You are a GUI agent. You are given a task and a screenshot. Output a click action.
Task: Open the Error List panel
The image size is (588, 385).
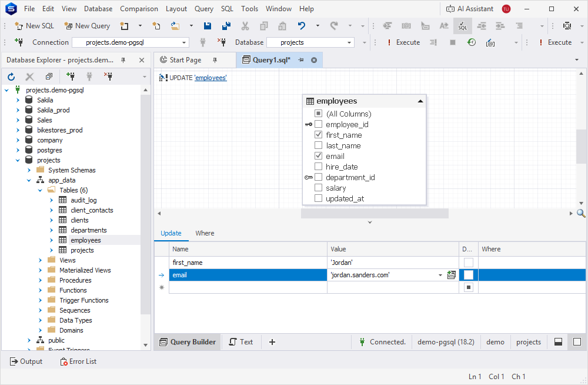78,361
